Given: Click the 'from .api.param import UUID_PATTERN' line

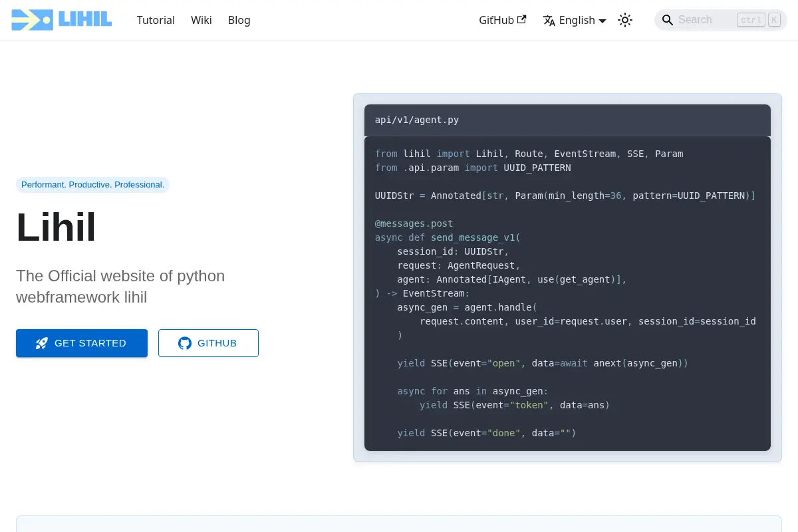Looking at the screenshot, I should coord(473,168).
